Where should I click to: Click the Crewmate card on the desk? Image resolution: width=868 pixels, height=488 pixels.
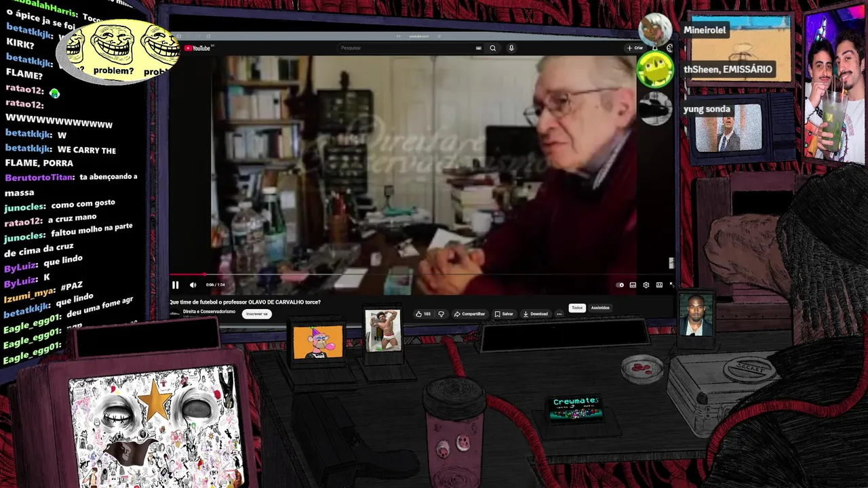pyautogui.click(x=576, y=409)
